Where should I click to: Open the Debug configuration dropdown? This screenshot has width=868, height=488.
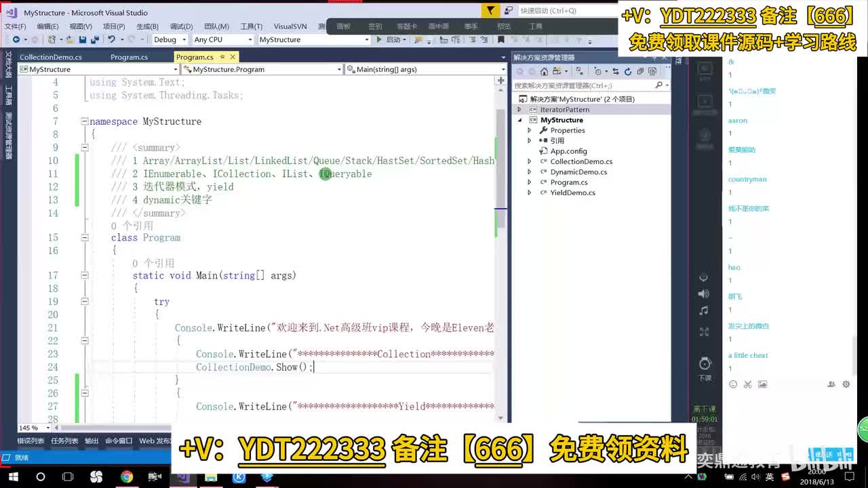pos(170,39)
